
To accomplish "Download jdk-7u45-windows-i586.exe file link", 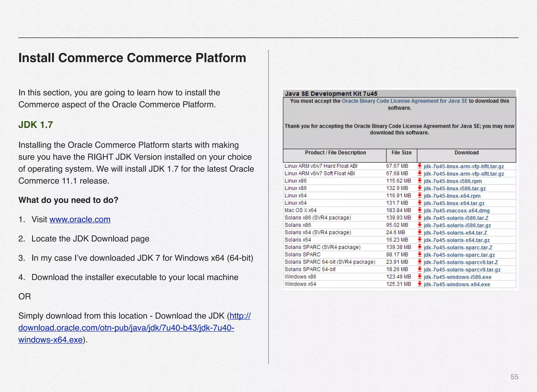I will point(458,277).
